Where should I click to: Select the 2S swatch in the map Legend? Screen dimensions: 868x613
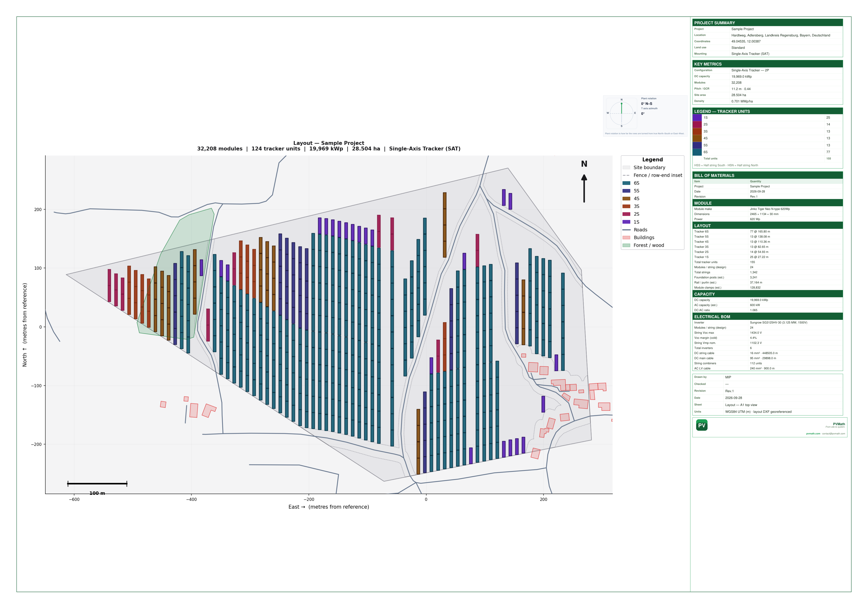pyautogui.click(x=626, y=214)
